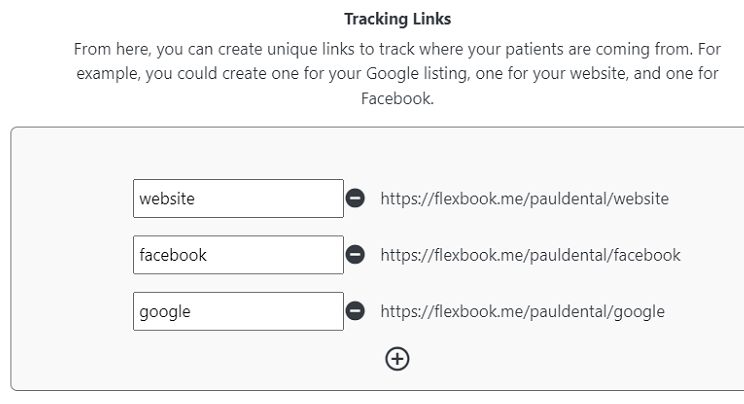Viewport: 744px width, 404px height.
Task: Focus the website name input field
Action: tap(238, 198)
